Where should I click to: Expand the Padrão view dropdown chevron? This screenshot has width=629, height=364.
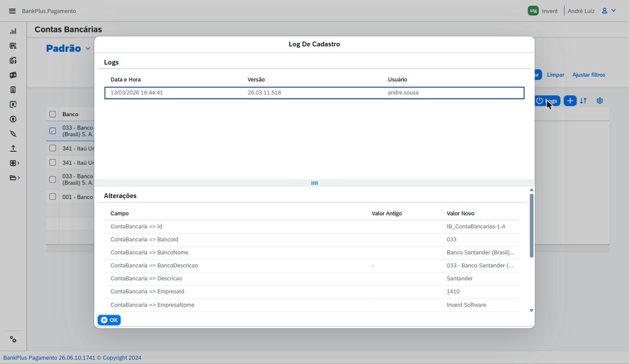(88, 49)
